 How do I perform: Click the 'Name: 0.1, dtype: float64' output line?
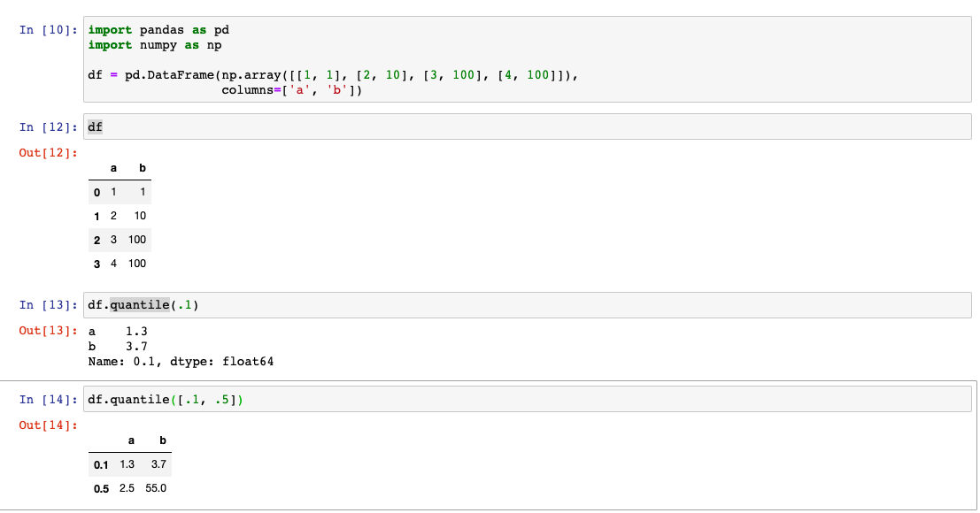(x=178, y=361)
